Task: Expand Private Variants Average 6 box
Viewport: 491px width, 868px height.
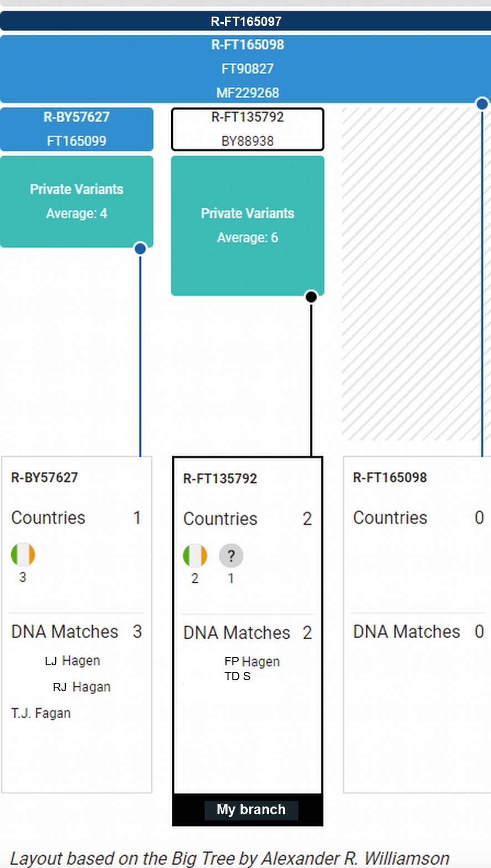Action: click(x=247, y=225)
